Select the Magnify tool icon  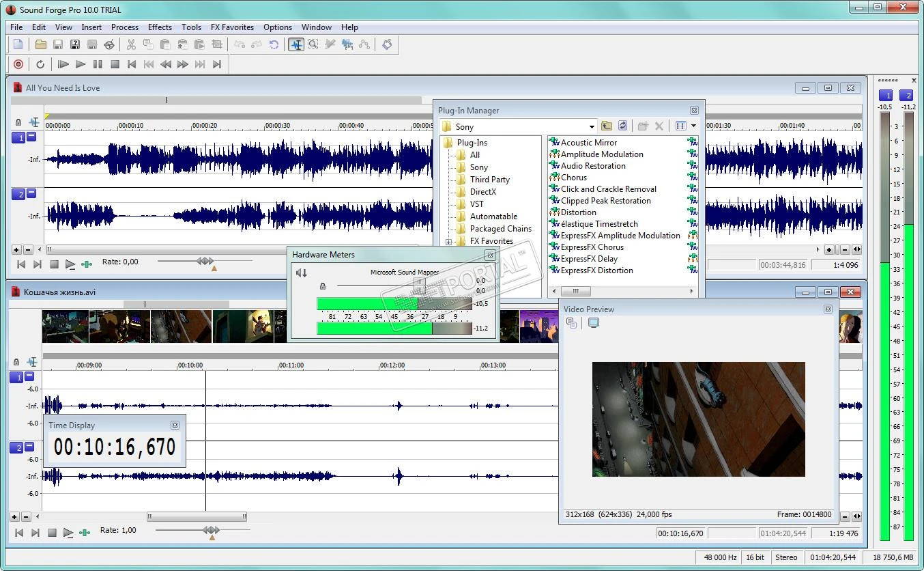pyautogui.click(x=313, y=44)
